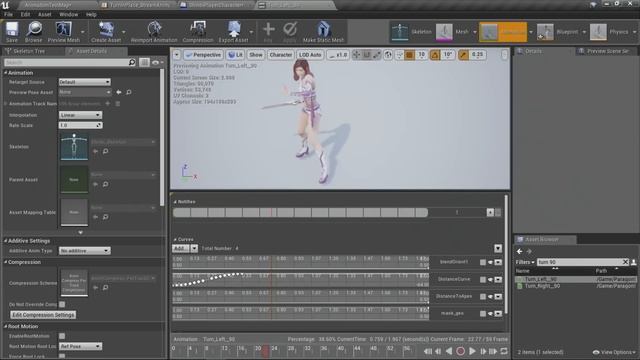The image size is (640, 360).
Task: Click Edit Compression Settings button
Action: [43, 315]
